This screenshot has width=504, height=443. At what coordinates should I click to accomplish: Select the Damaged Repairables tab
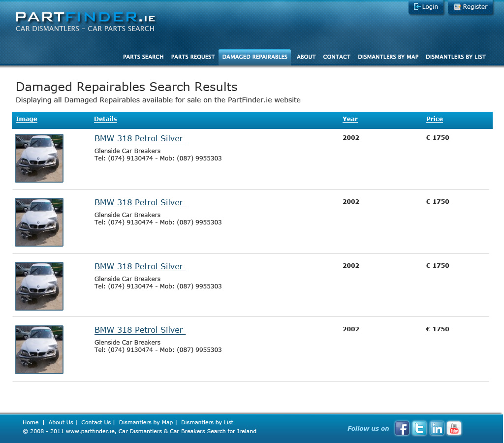pyautogui.click(x=254, y=57)
